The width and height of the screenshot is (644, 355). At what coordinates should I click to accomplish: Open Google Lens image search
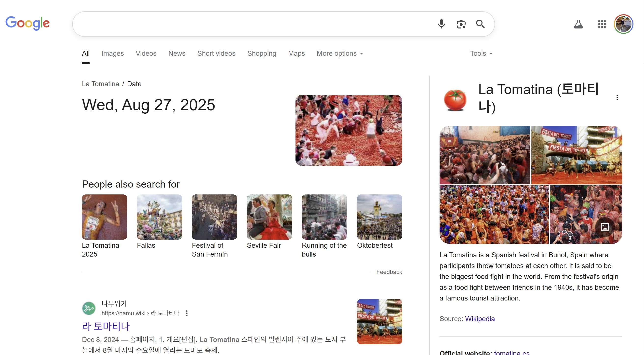pyautogui.click(x=461, y=24)
